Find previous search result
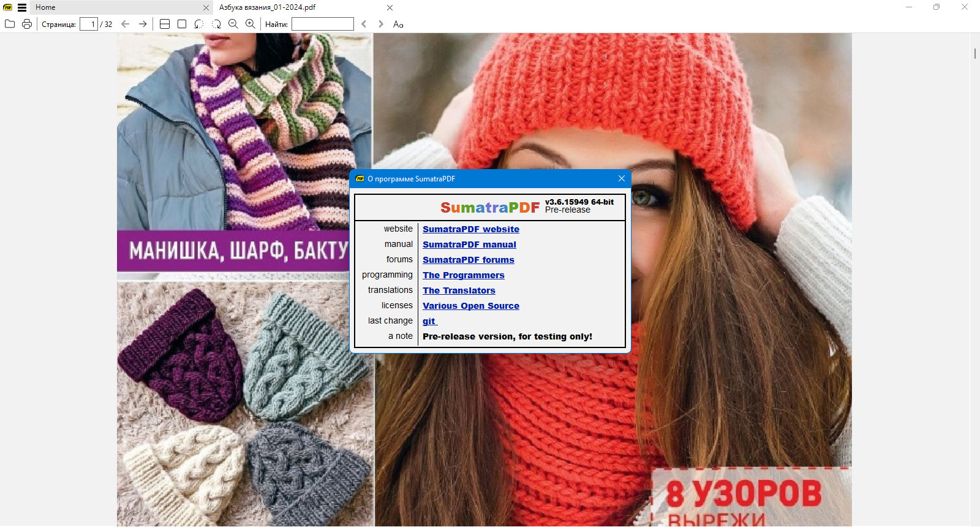Viewport: 980px width, 527px height. 364,24
